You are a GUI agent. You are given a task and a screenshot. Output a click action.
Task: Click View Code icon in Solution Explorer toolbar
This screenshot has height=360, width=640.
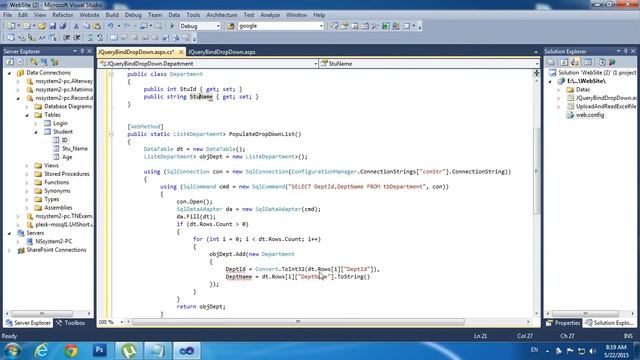pyautogui.click(x=588, y=62)
